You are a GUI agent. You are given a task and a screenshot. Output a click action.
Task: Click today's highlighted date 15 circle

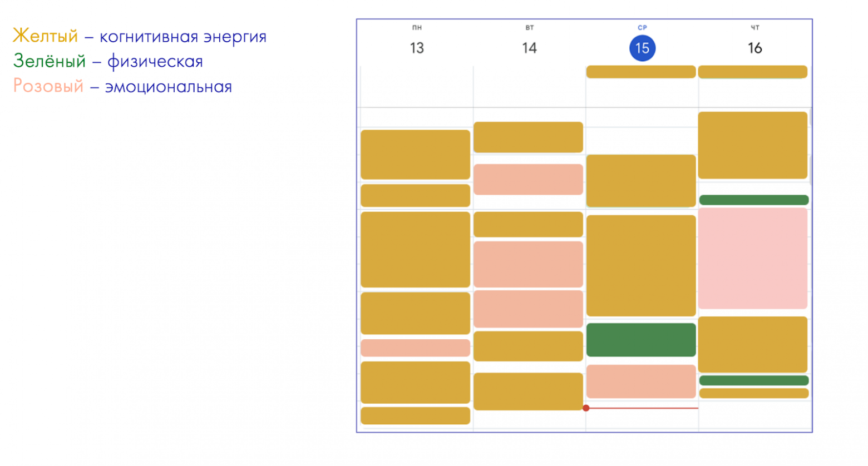tap(642, 48)
